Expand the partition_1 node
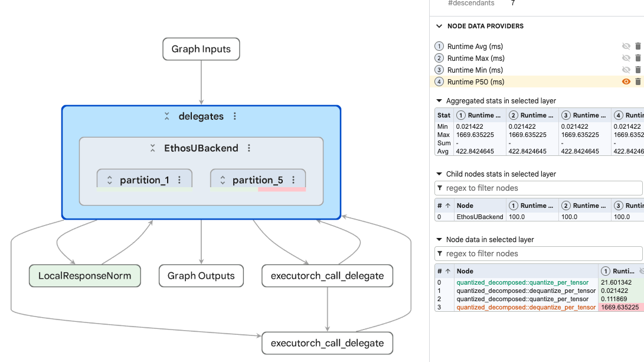This screenshot has height=362, width=644. pyautogui.click(x=110, y=180)
